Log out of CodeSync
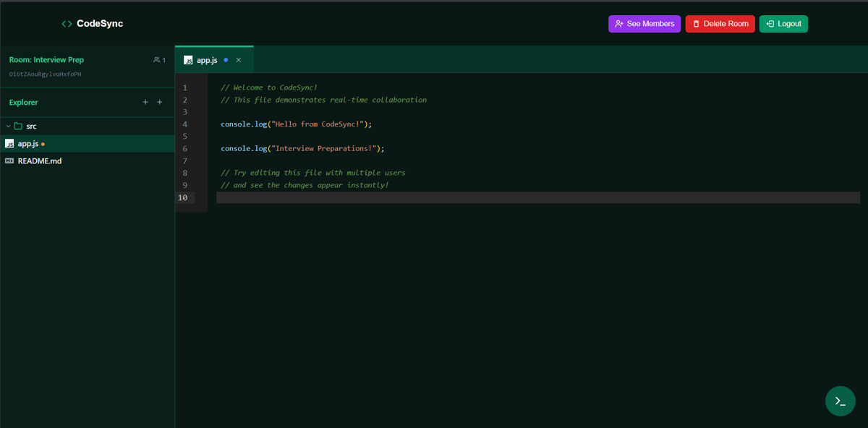This screenshot has height=428, width=868. pyautogui.click(x=783, y=23)
